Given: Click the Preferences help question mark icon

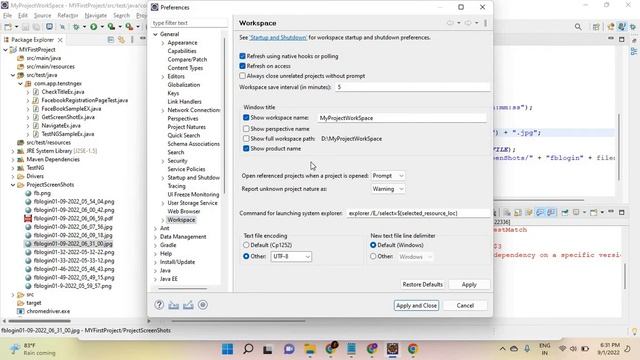Looking at the screenshot, I should coord(159,305).
